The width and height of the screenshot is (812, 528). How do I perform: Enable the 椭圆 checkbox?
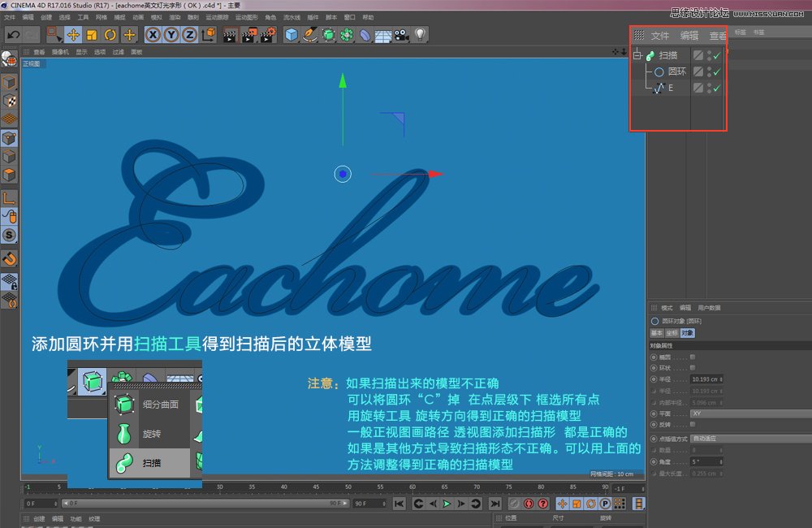click(x=692, y=357)
